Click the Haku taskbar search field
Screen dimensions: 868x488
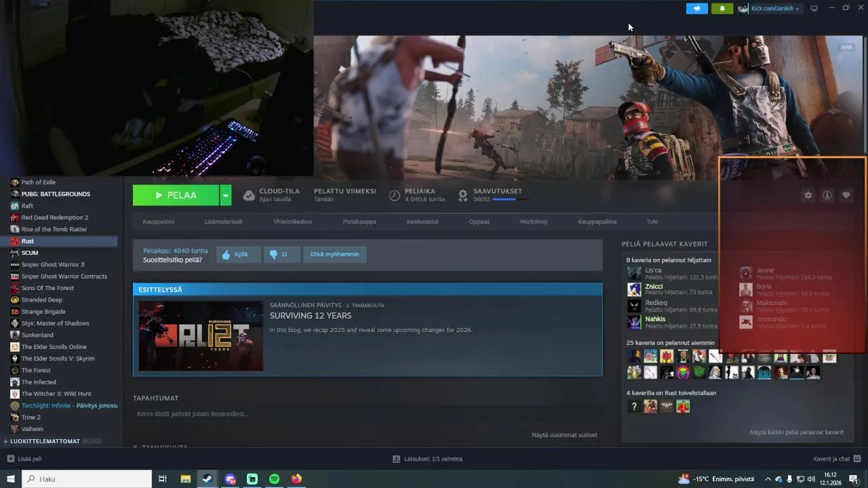click(87, 479)
